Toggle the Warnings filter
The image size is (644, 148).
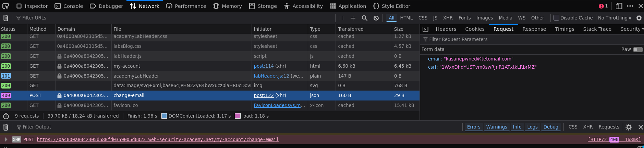tap(496, 127)
